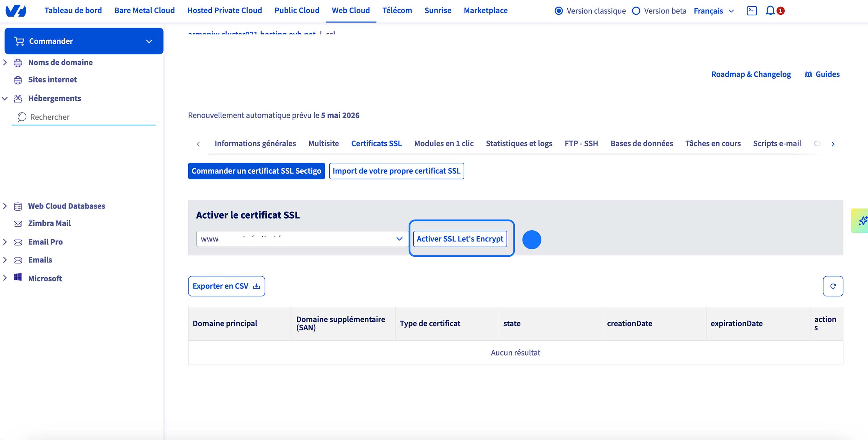Viewport: 868px width, 440px height.
Task: Click the shopping cart icon on Commander
Action: tap(18, 41)
